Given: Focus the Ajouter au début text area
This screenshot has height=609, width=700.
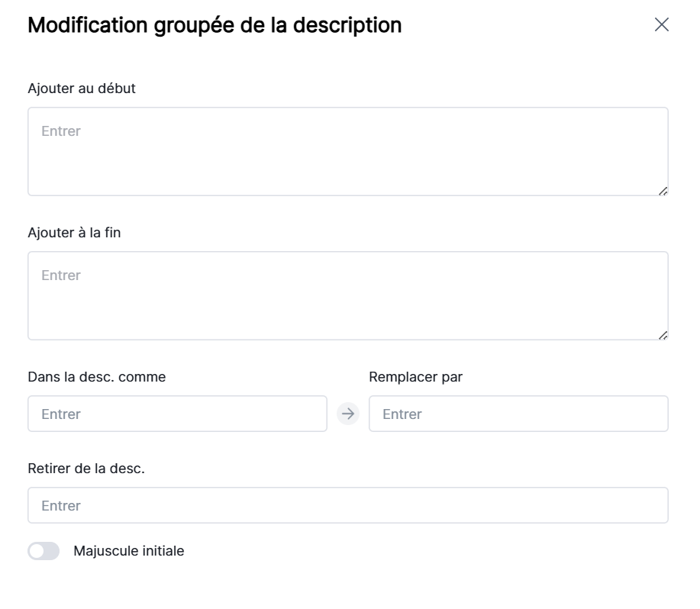Looking at the screenshot, I should point(347,151).
